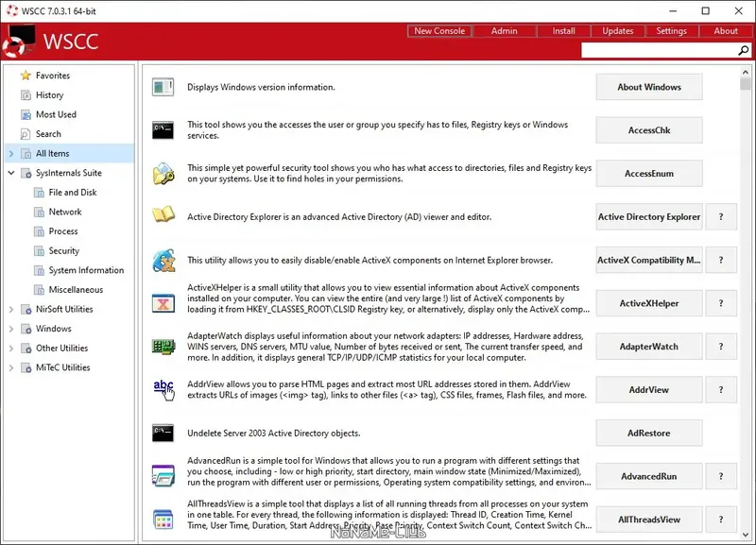Viewport: 756px width, 545px height.
Task: Open the Settings menu
Action: (671, 30)
